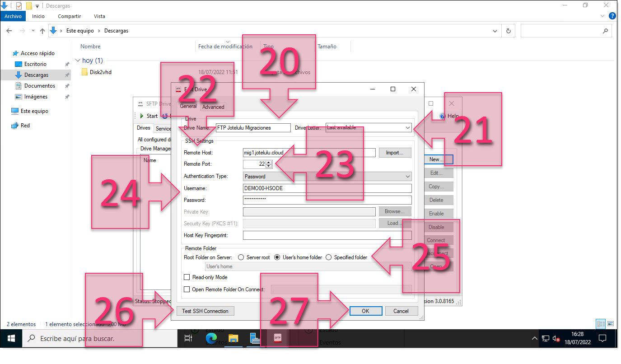The width and height of the screenshot is (621, 364).
Task: Open Documentos in the navigation pane
Action: click(40, 86)
